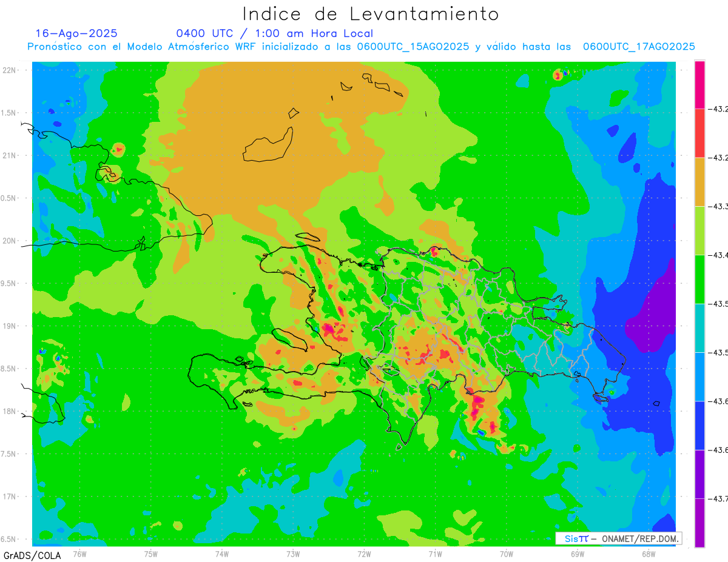
Task: Click the '-43.3' legend value
Action: [718, 207]
